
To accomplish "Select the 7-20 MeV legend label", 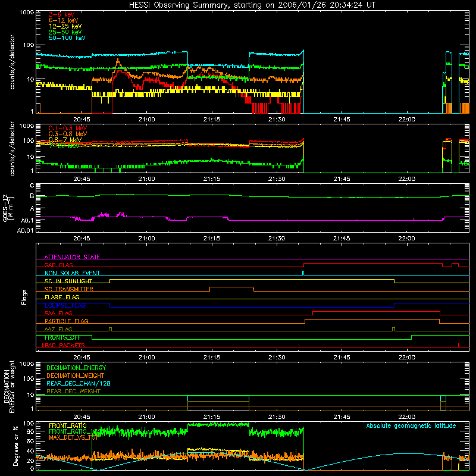I will (64, 146).
